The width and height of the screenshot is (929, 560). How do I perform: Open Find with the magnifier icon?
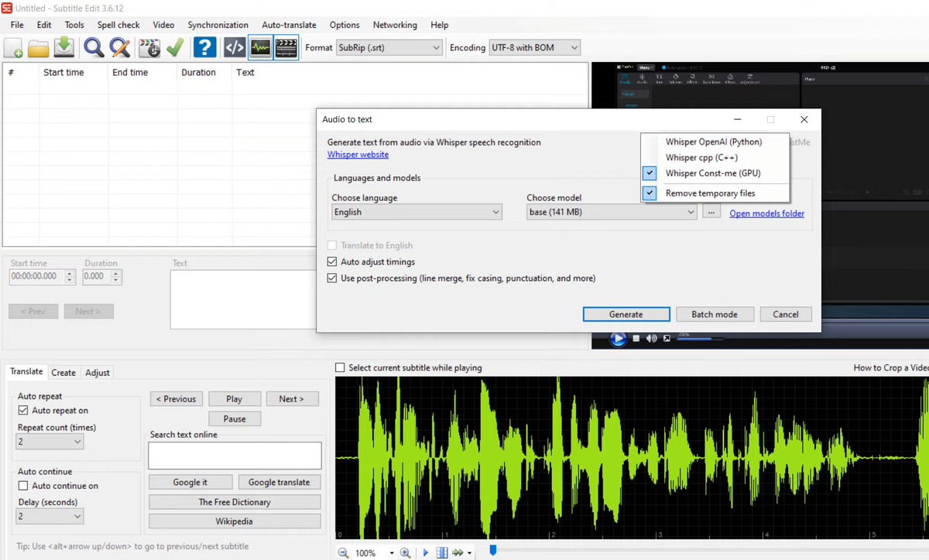(x=94, y=48)
